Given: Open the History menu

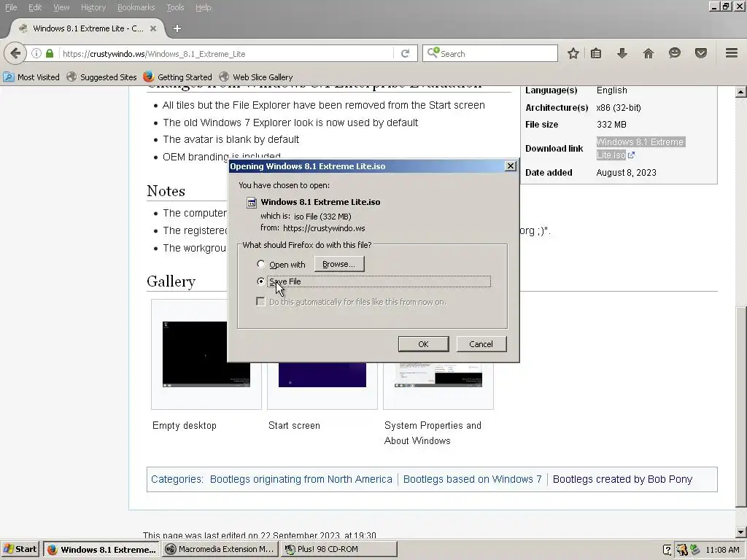Looking at the screenshot, I should click(93, 7).
